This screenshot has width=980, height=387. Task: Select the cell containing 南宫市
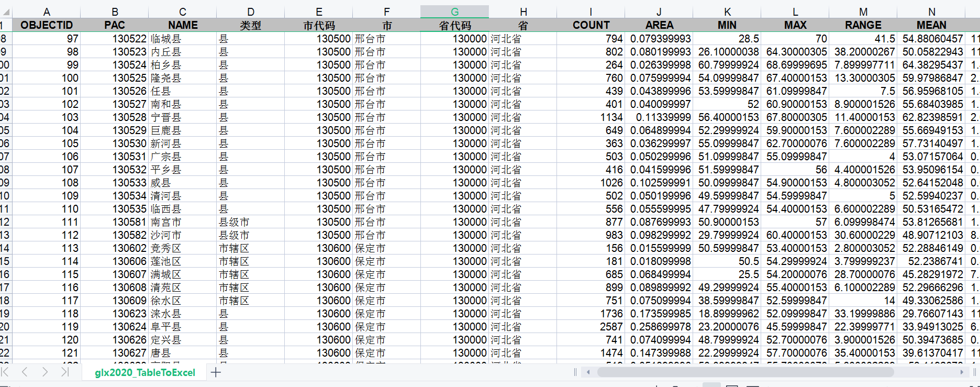183,222
